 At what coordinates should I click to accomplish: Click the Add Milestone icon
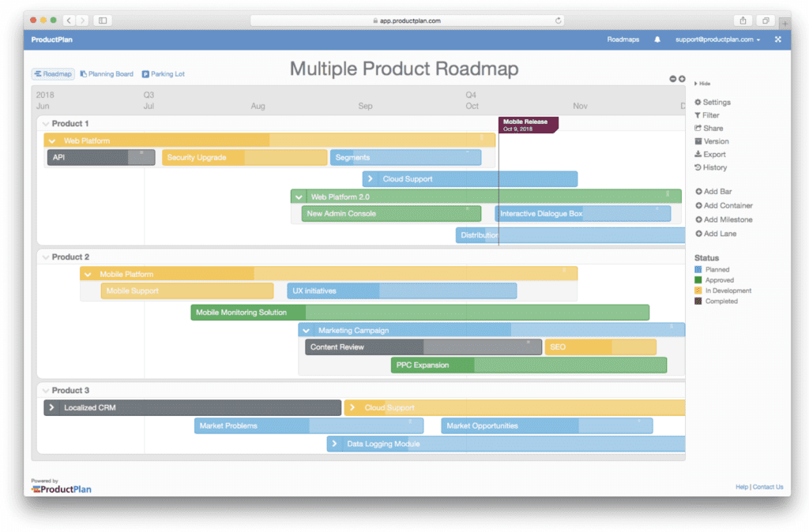tap(723, 219)
